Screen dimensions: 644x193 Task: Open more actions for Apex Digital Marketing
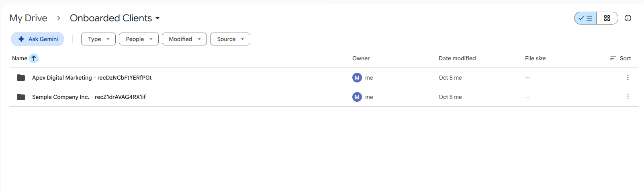click(628, 78)
